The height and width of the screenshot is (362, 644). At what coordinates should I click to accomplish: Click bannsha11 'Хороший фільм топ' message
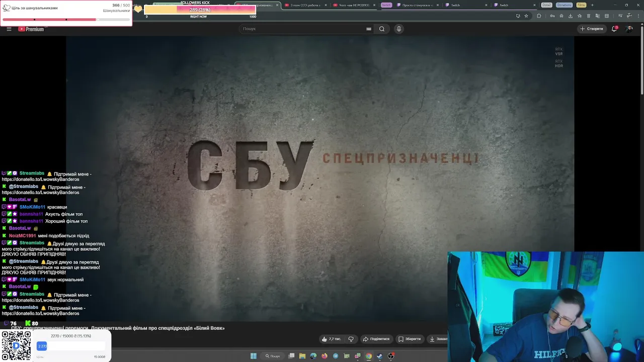[x=66, y=221]
